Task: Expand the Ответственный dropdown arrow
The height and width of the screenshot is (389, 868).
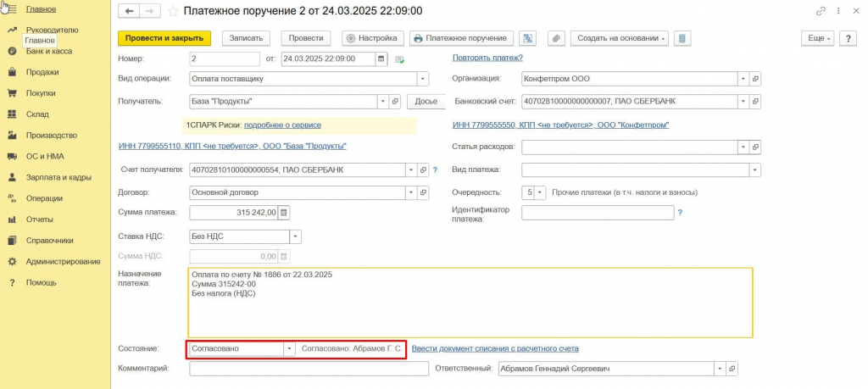Action: point(720,369)
